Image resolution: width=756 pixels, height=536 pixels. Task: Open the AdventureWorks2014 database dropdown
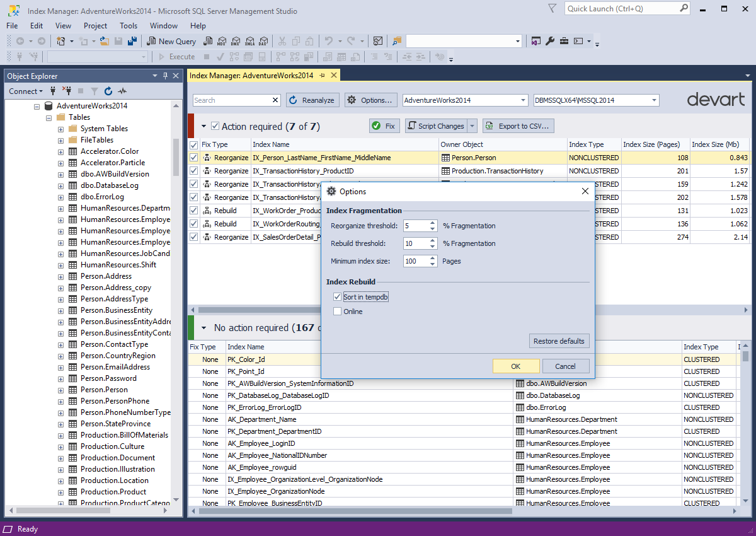click(523, 100)
